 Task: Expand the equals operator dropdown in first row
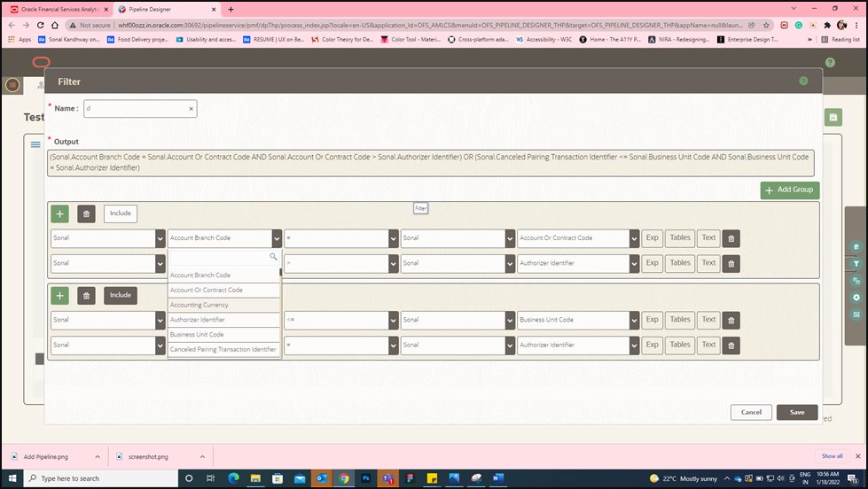[393, 238]
